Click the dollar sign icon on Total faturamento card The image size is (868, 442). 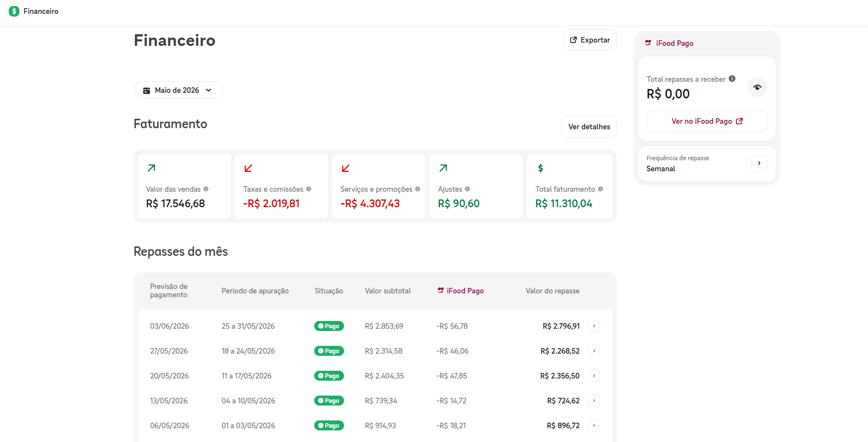tap(541, 168)
